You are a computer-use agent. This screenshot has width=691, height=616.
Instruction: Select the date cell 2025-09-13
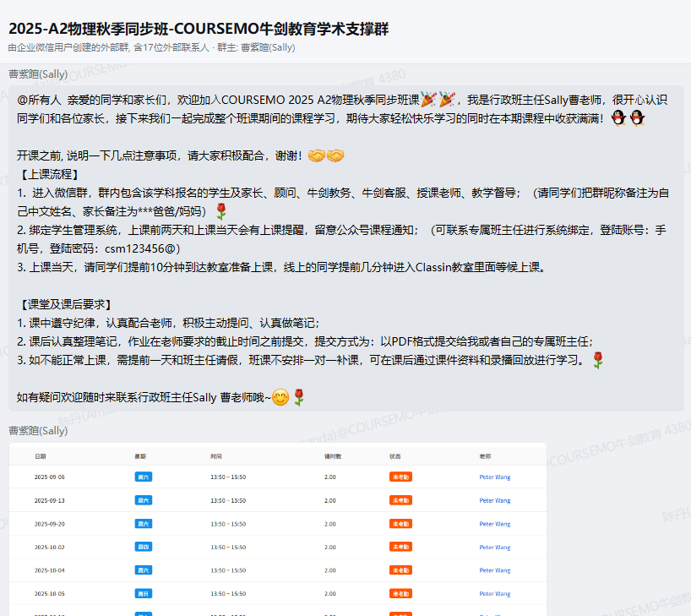point(49,500)
